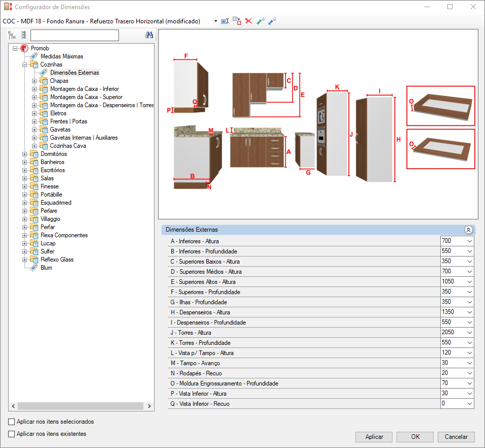
Task: Click the green arrow import icon
Action: click(260, 21)
